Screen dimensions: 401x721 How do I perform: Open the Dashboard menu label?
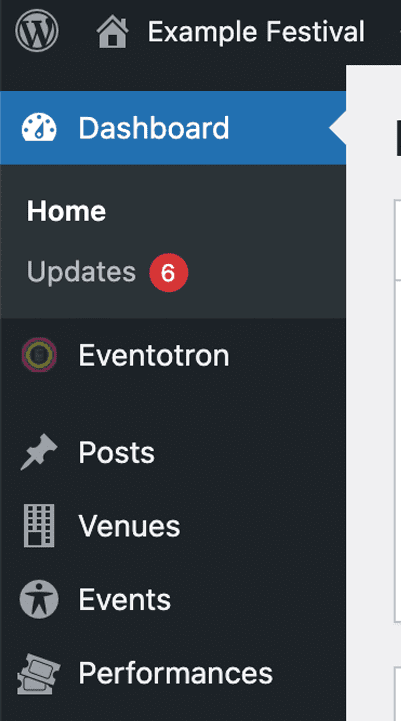coord(154,127)
